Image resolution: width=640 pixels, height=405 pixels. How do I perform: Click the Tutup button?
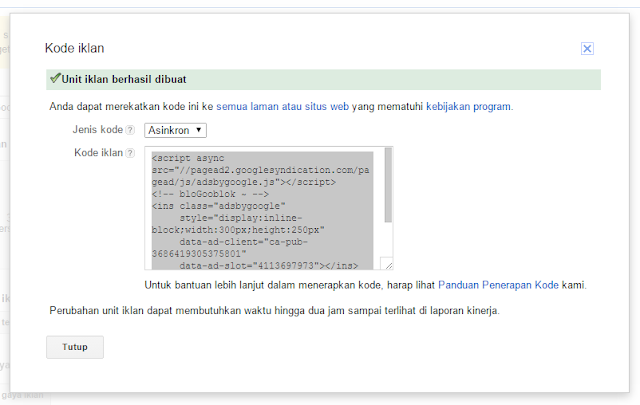[75, 347]
